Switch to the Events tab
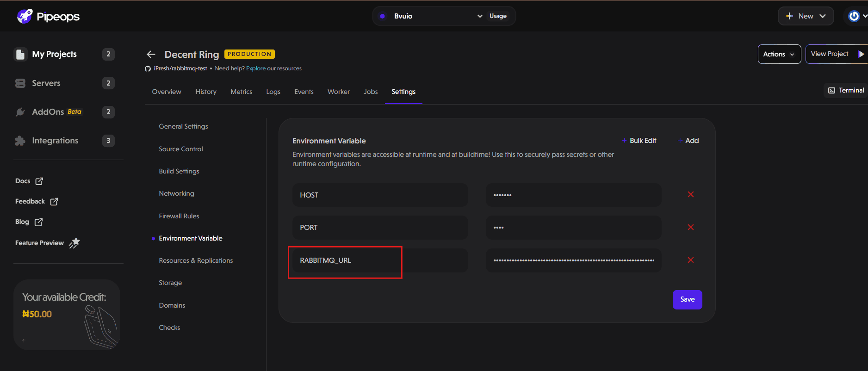This screenshot has width=868, height=371. (x=304, y=92)
